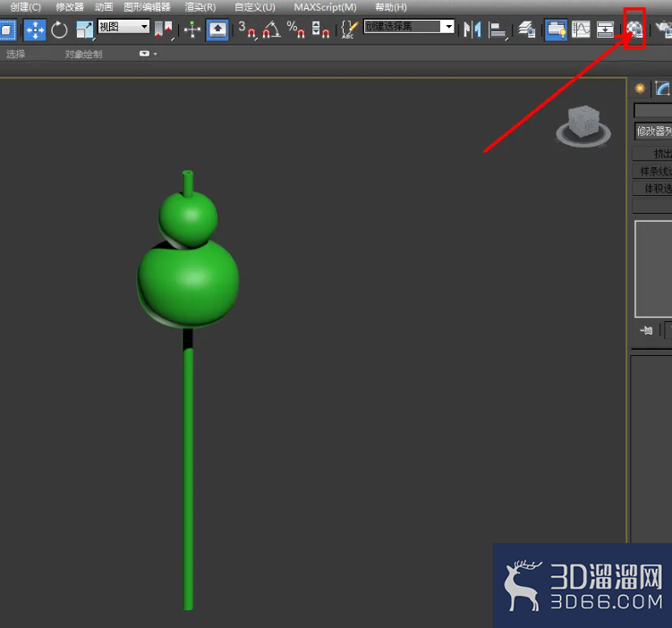Click the 挤出 modifier button

(652, 153)
